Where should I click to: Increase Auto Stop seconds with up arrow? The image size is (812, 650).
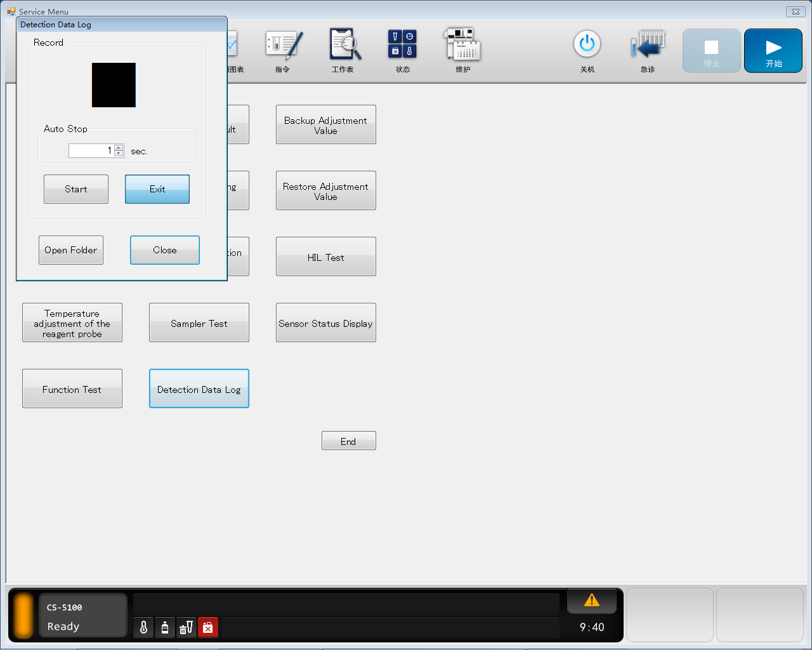point(119,148)
